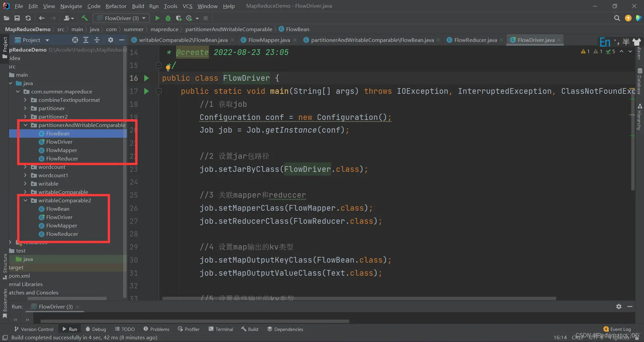The image size is (644, 342).
Task: Switch to the FlowReducer.java tab
Action: (x=475, y=40)
